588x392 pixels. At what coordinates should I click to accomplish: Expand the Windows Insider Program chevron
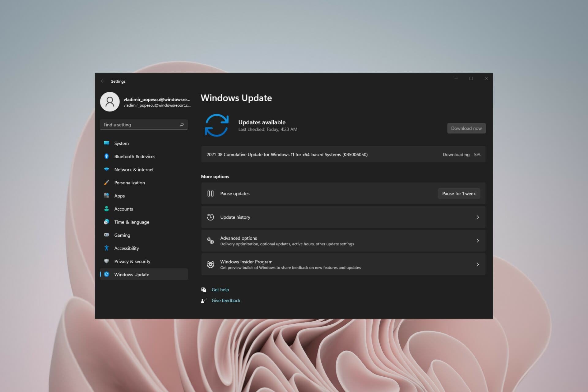click(478, 264)
